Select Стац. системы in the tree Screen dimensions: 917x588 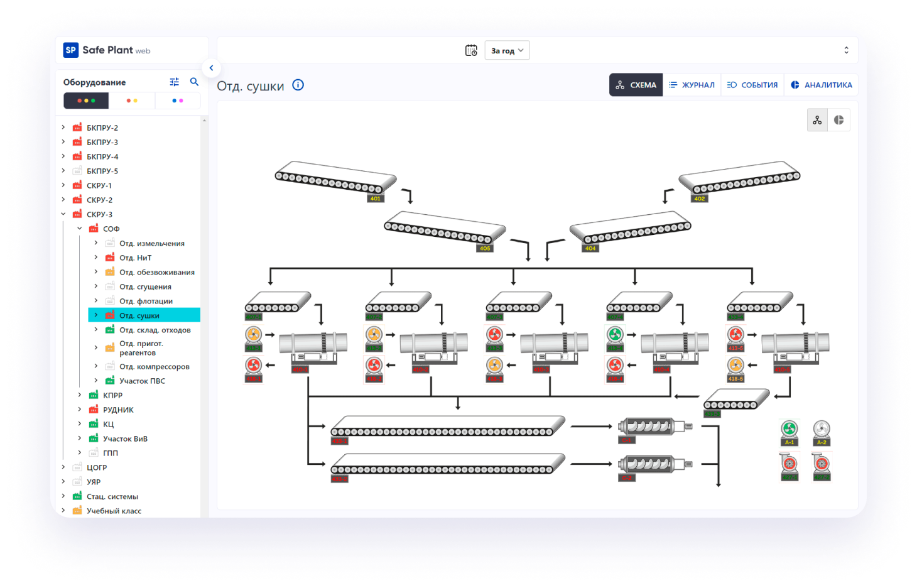pyautogui.click(x=112, y=496)
